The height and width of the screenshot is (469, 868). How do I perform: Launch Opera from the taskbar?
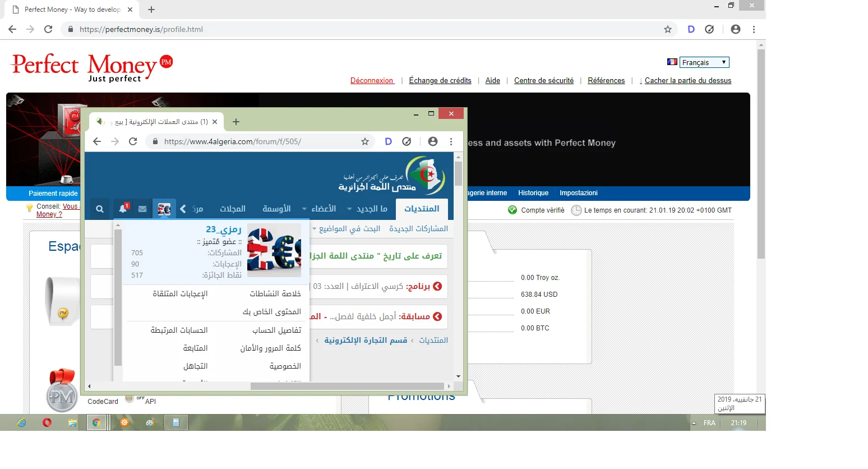pyautogui.click(x=47, y=422)
